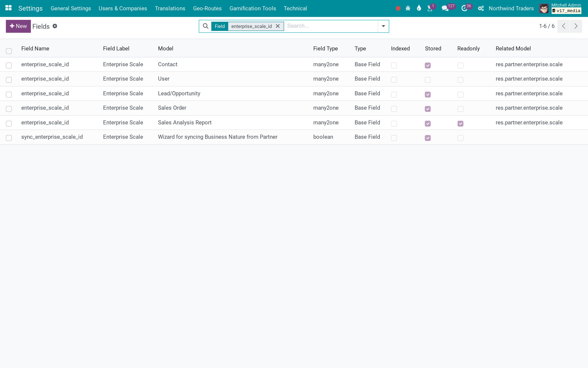
Task: Go to next page of records
Action: [576, 26]
